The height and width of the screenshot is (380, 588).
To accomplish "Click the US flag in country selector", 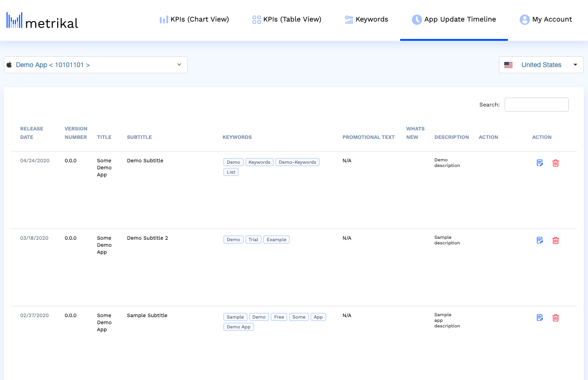I will pyautogui.click(x=508, y=65).
